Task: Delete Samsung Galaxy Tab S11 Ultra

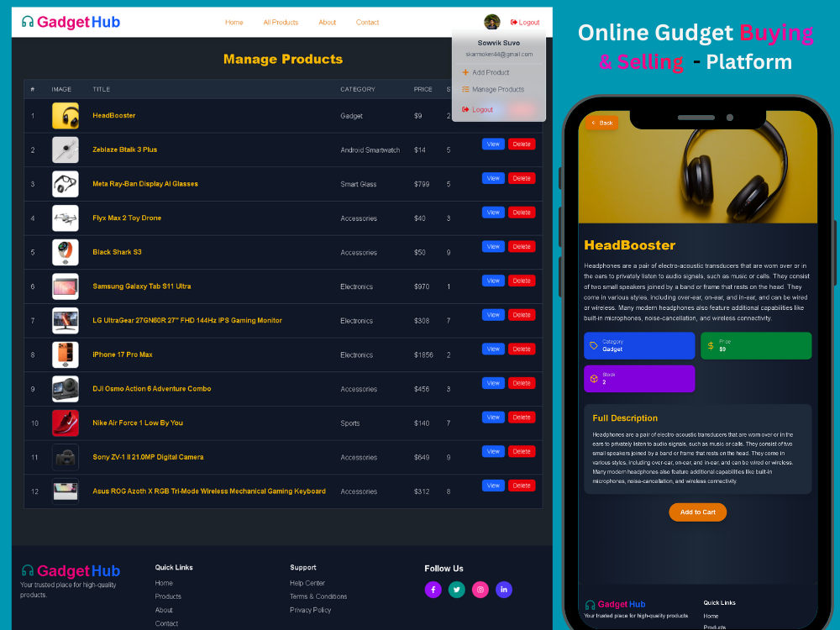Action: [522, 281]
